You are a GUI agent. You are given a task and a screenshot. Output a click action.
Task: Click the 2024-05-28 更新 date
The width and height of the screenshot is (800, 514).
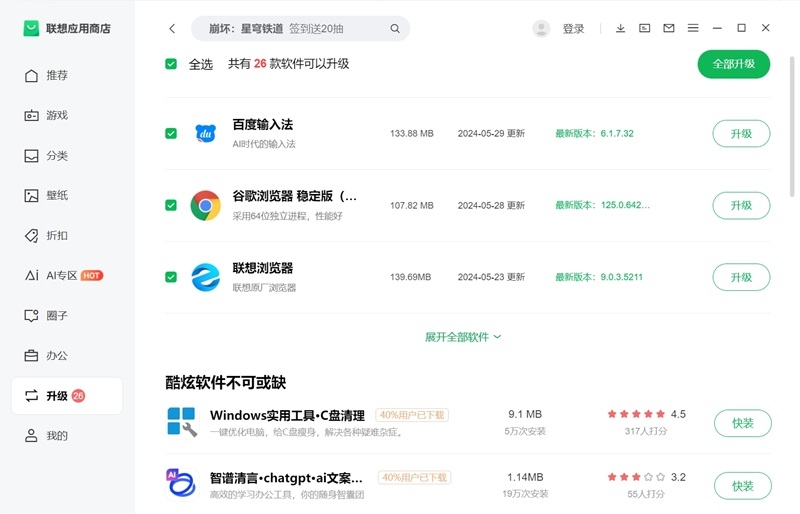(491, 205)
